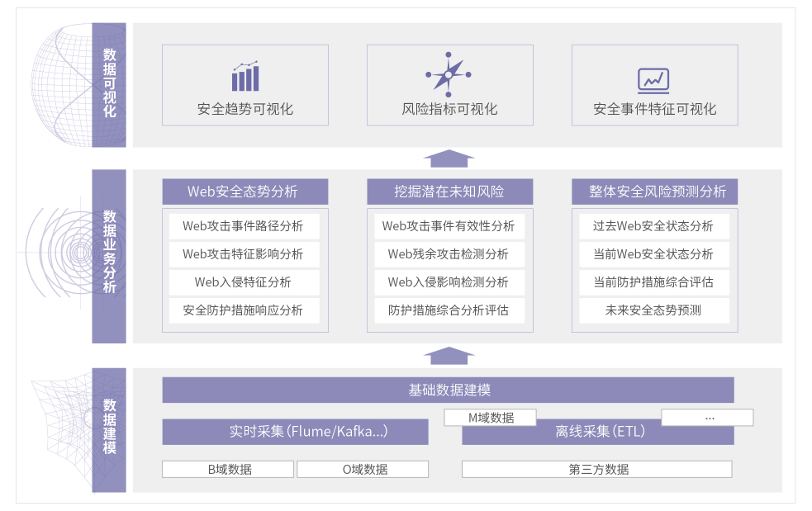Viewport: 812px width, 511px height.
Task: Toggle the Web攻击事件路径分析 item
Action: pyautogui.click(x=245, y=226)
